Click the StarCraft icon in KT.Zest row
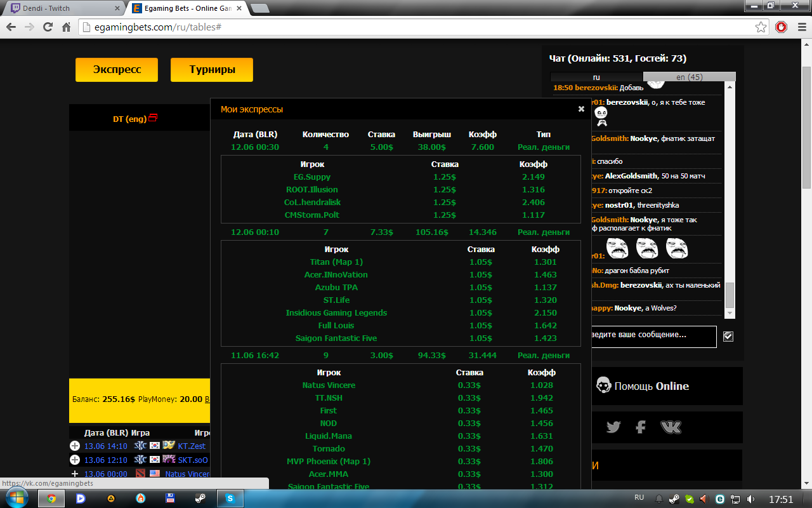Screen dimensions: 812x508 tap(140, 446)
